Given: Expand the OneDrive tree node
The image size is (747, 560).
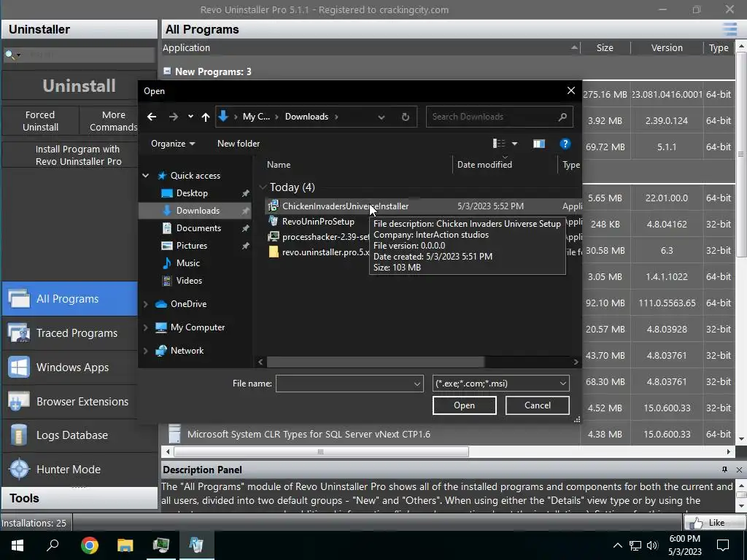Looking at the screenshot, I should click(146, 304).
